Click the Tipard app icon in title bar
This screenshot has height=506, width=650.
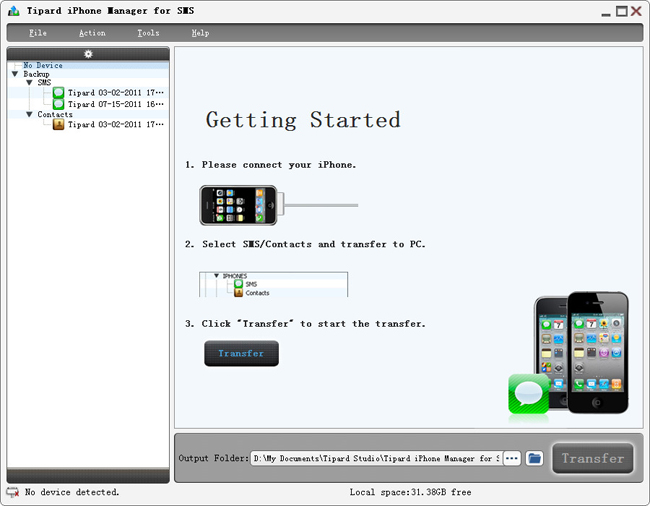tap(14, 11)
